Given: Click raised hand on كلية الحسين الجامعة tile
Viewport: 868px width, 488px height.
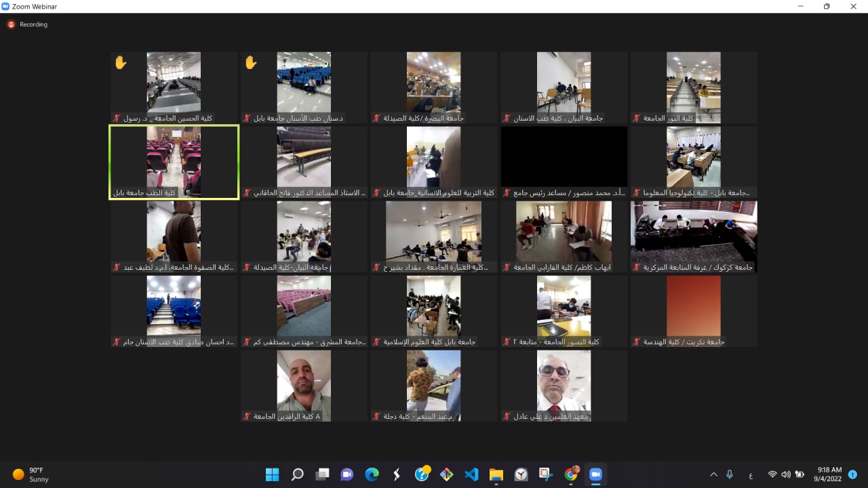Looking at the screenshot, I should (x=120, y=63).
